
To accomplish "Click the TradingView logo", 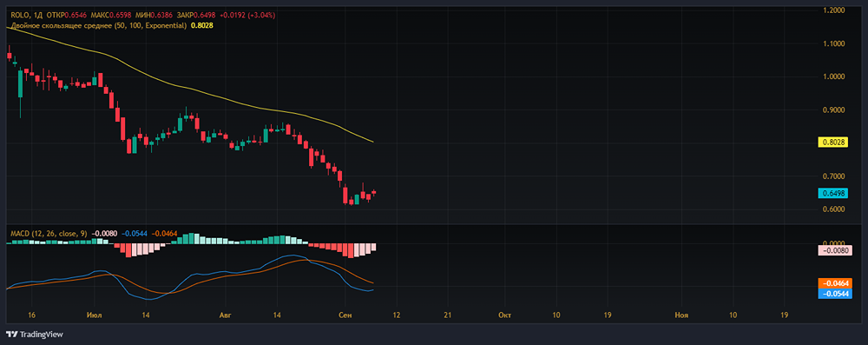I will point(35,334).
